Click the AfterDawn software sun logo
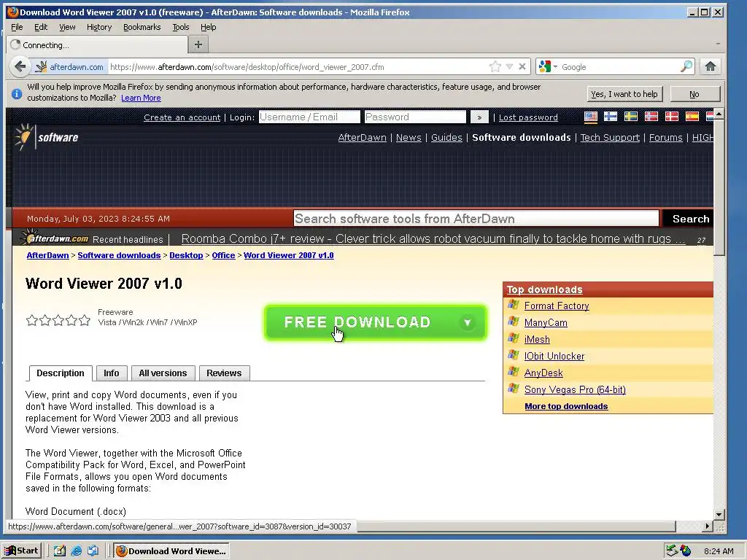The width and height of the screenshot is (747, 560). tap(23, 137)
